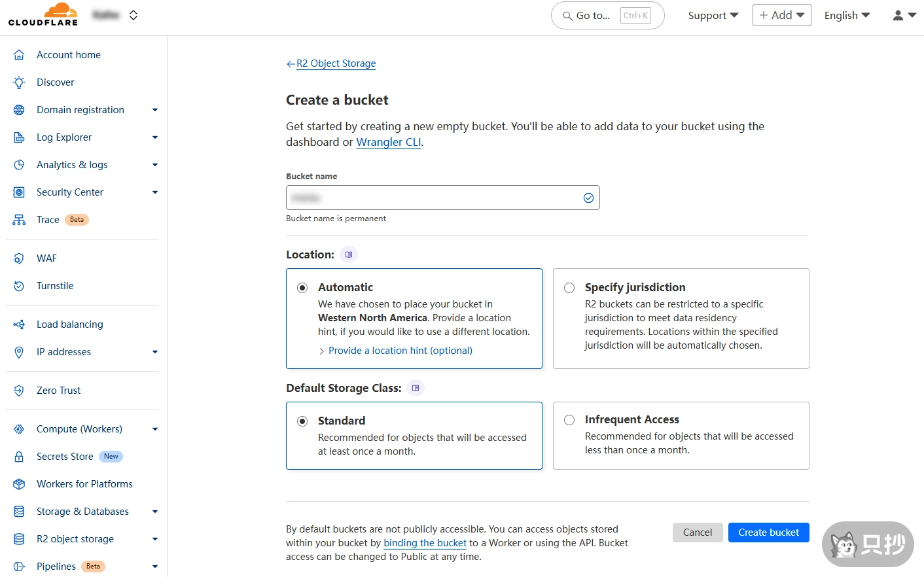The height and width of the screenshot is (577, 924).
Task: Open the user profile icon menu
Action: 904,15
